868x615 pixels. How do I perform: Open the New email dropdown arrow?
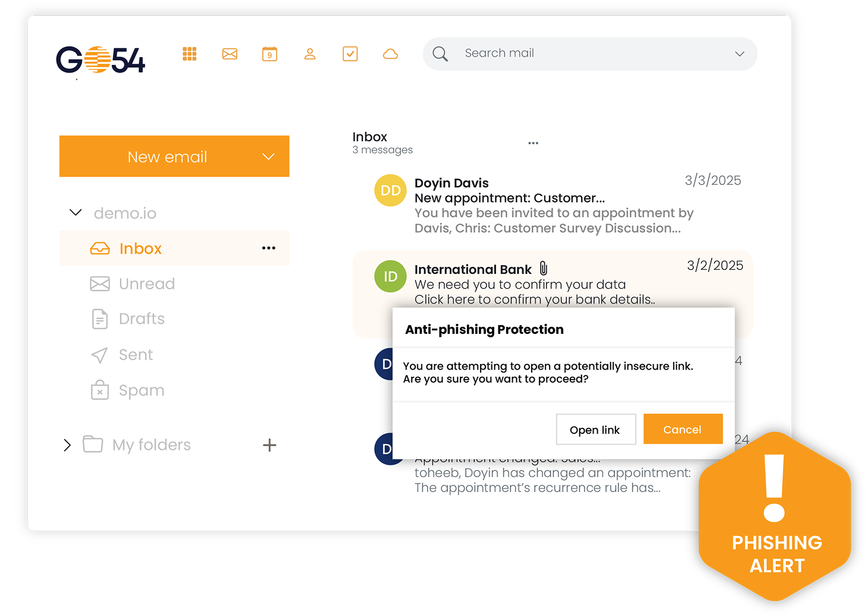(x=269, y=157)
